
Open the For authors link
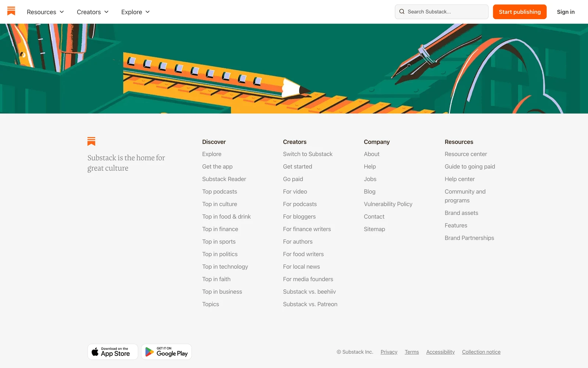point(298,242)
